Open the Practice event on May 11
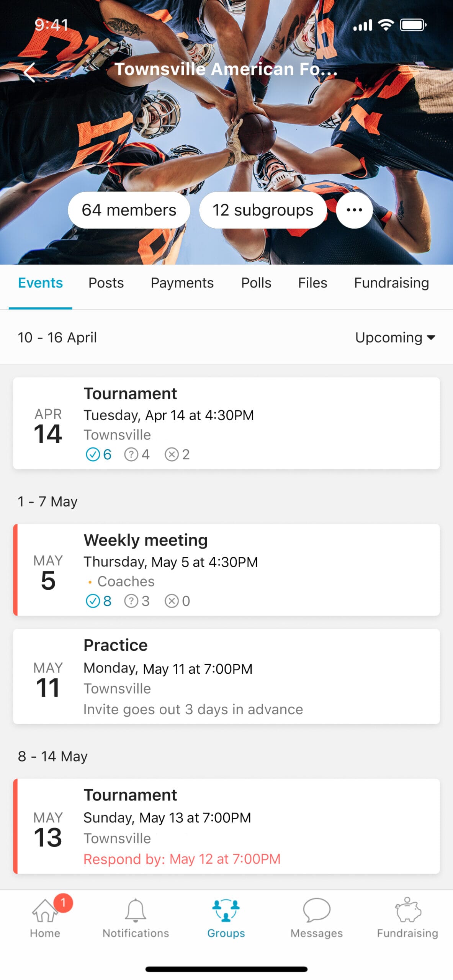 (226, 676)
